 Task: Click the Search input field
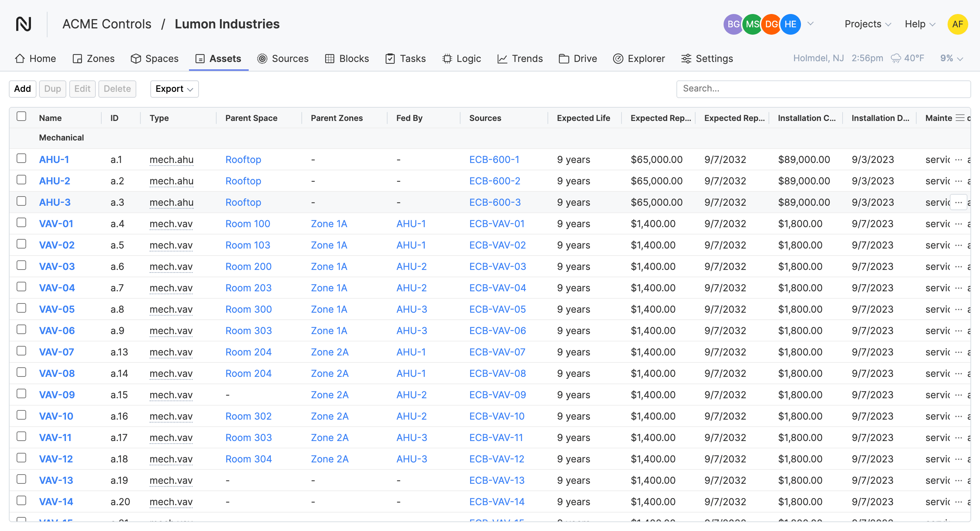coord(823,89)
